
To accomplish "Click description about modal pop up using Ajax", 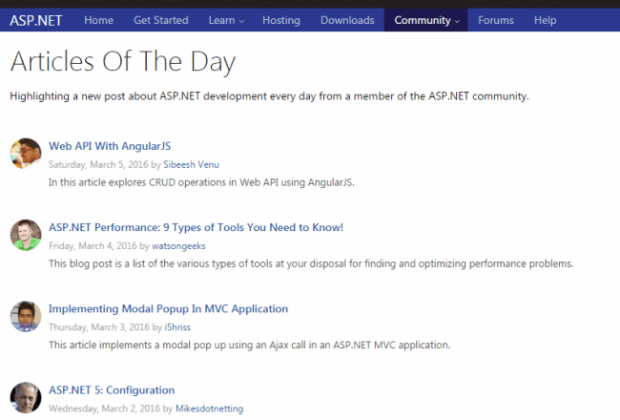I will click(249, 345).
